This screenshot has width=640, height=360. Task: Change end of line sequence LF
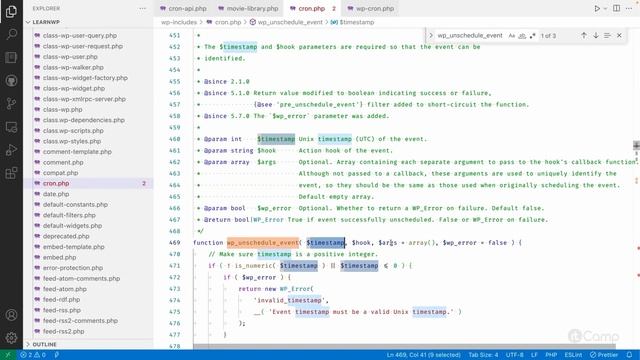[534, 355]
